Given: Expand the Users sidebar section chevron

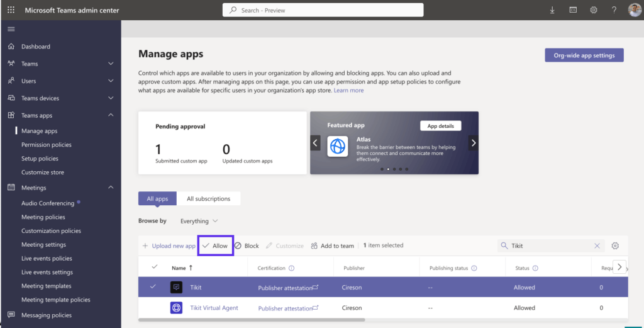Looking at the screenshot, I should coord(111,81).
